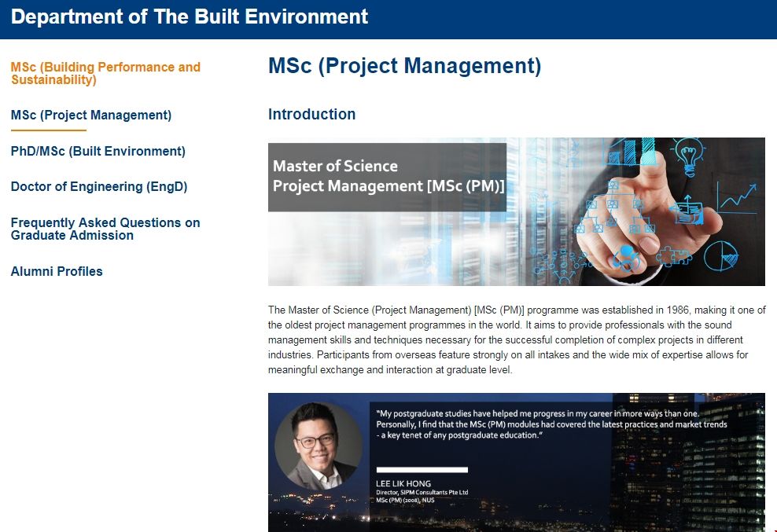Screen dimensions: 777x532
Task: Click the document with arrows icon
Action: click(x=690, y=210)
